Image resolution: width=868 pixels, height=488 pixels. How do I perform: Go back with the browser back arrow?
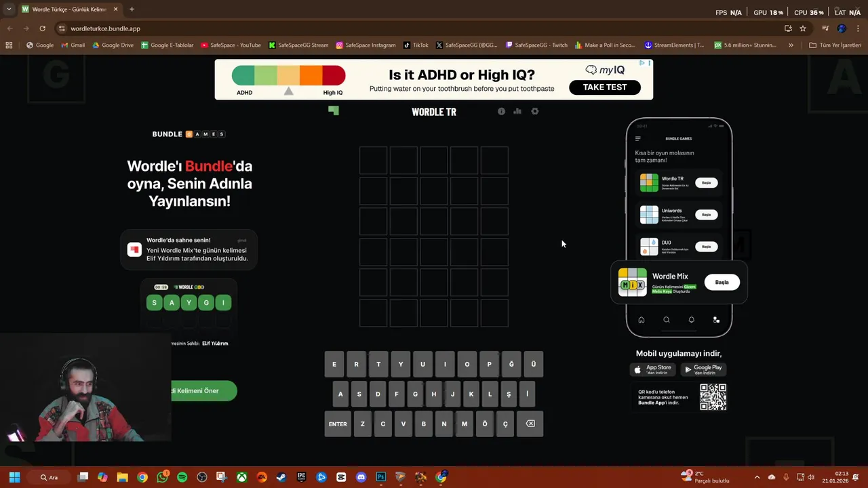[9, 28]
